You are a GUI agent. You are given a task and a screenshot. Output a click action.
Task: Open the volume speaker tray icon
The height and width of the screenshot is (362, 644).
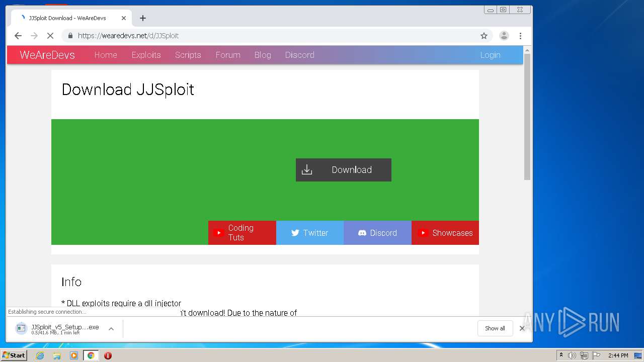tap(572, 355)
